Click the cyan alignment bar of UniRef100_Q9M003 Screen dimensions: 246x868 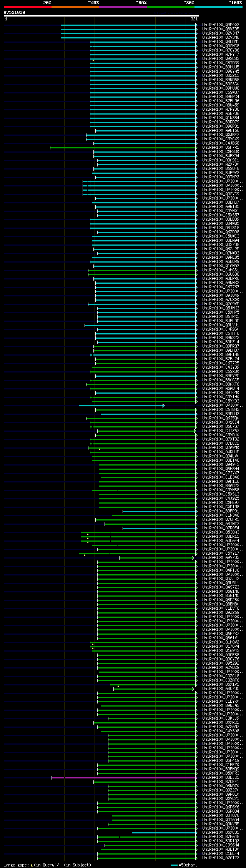coord(128,25)
